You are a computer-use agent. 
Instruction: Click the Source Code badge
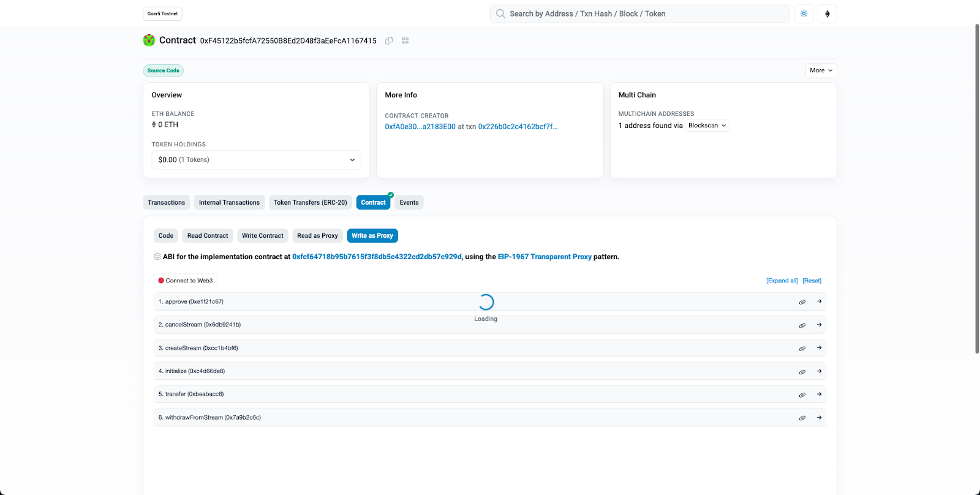coord(164,70)
